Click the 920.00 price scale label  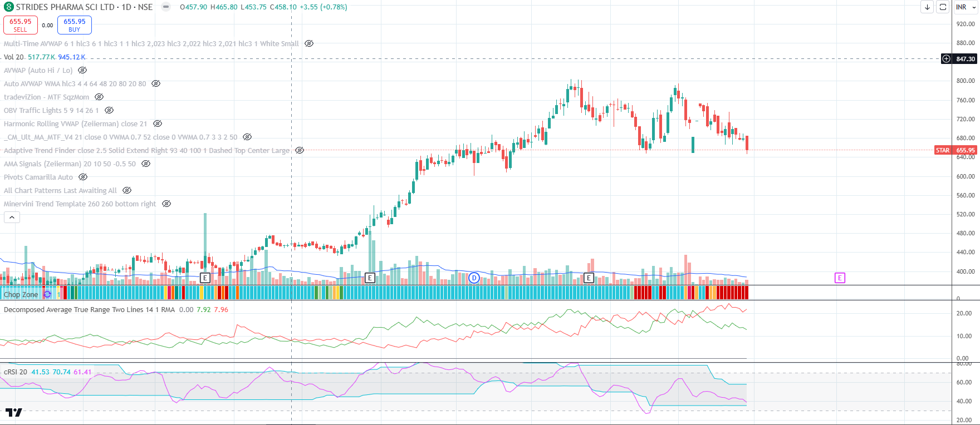click(x=966, y=24)
